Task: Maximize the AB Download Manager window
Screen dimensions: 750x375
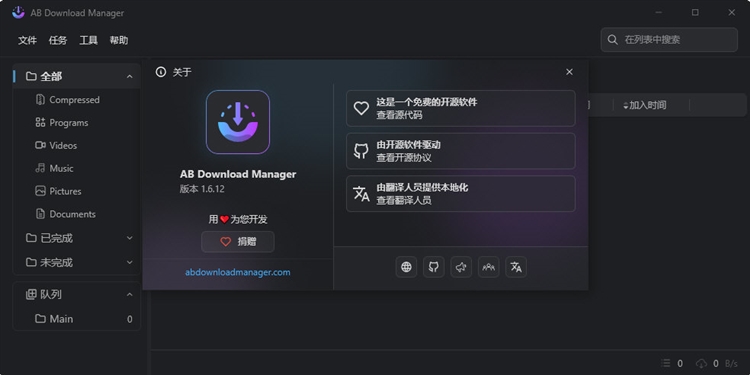Action: (x=695, y=12)
